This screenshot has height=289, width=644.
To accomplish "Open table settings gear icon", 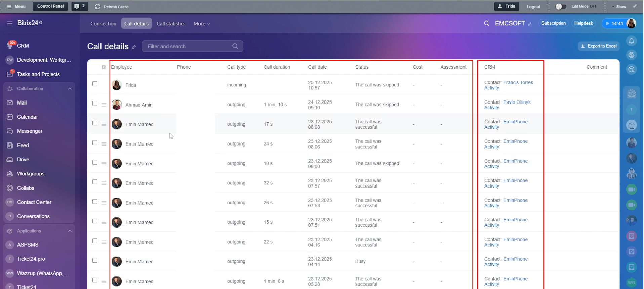I will (104, 67).
